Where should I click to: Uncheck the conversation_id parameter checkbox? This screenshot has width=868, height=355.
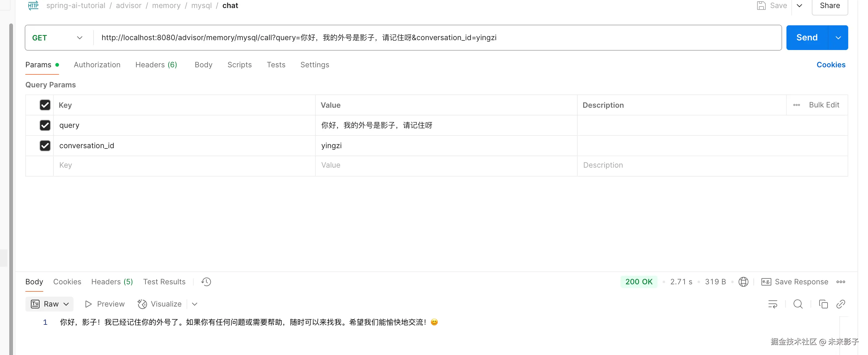[45, 145]
